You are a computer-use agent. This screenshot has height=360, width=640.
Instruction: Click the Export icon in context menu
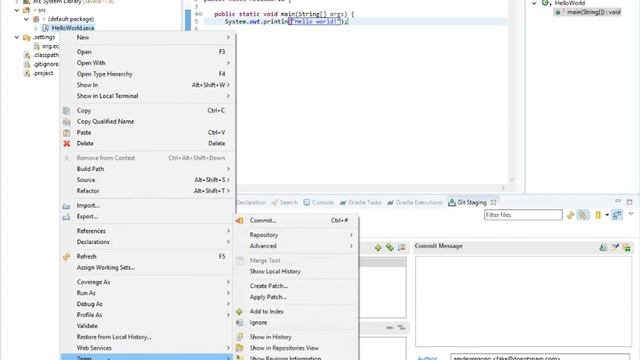[67, 217]
